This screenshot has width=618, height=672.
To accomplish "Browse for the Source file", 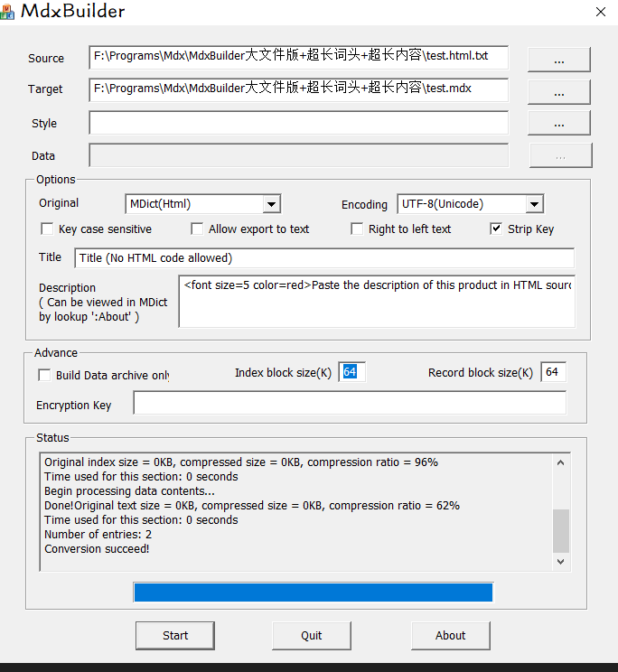I will (558, 60).
